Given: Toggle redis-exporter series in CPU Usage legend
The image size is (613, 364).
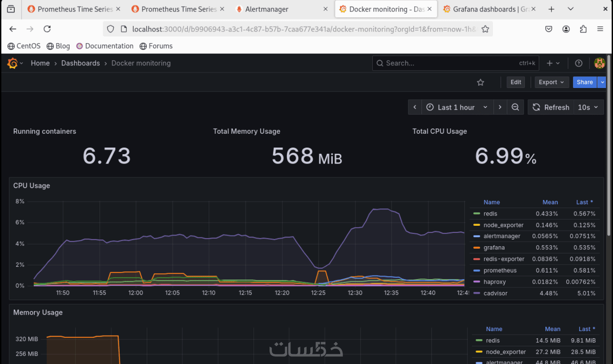Looking at the screenshot, I should click(x=504, y=259).
